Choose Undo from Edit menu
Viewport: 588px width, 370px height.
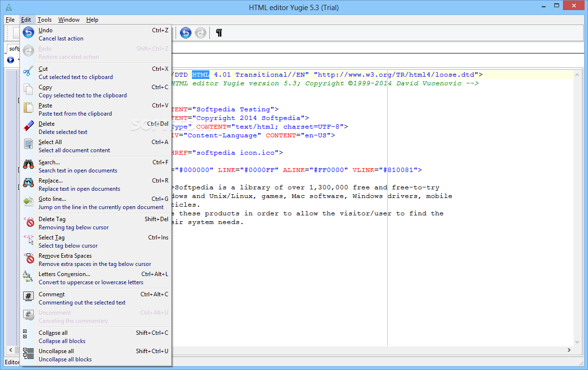click(96, 34)
